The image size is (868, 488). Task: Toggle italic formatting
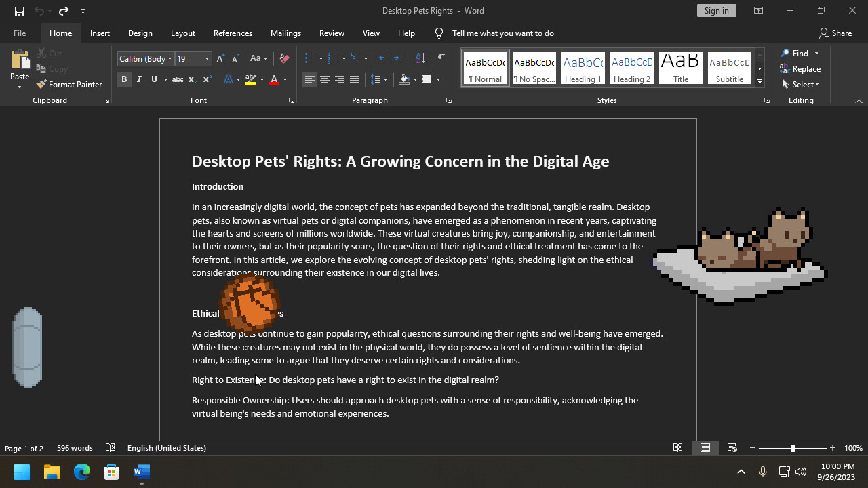click(139, 79)
